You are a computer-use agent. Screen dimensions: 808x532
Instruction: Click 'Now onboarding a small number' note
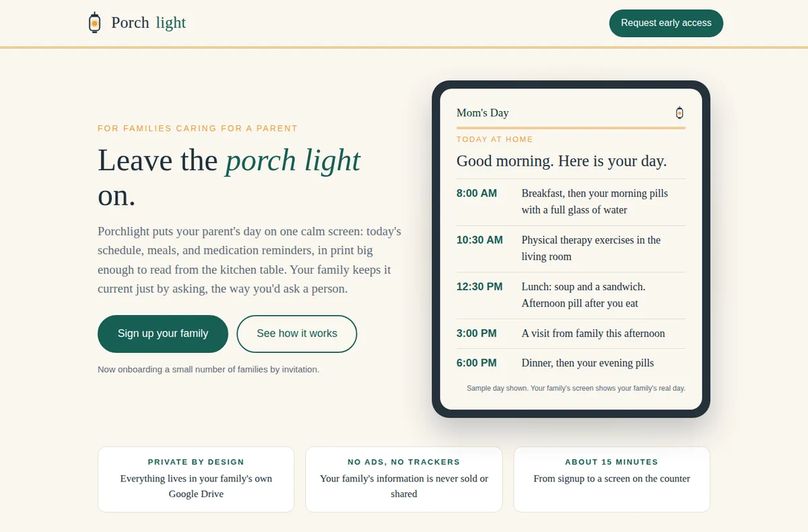[208, 369]
